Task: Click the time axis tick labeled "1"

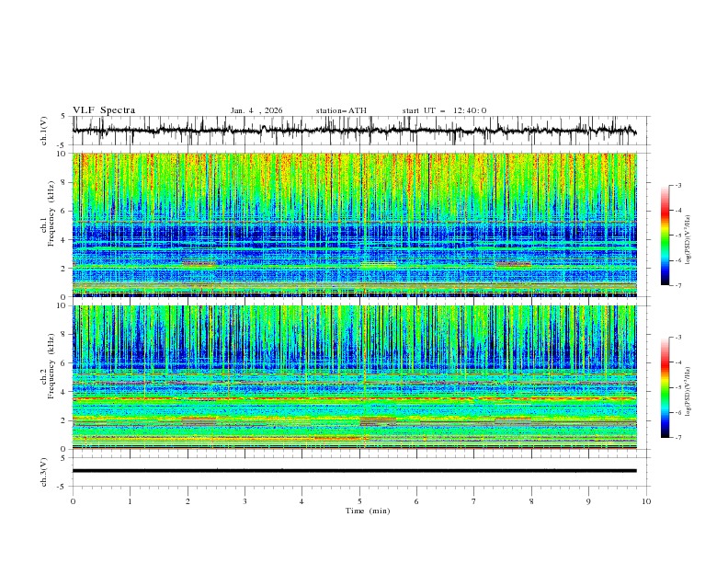Action: tap(130, 501)
